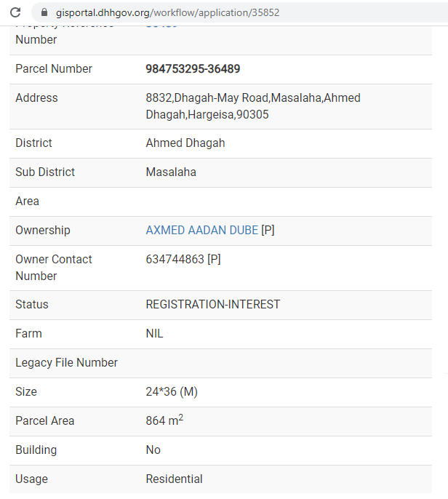Click the Dhagah-May Road address text
Image resolution: width=448 pixels, height=499 pixels.
tap(253, 106)
